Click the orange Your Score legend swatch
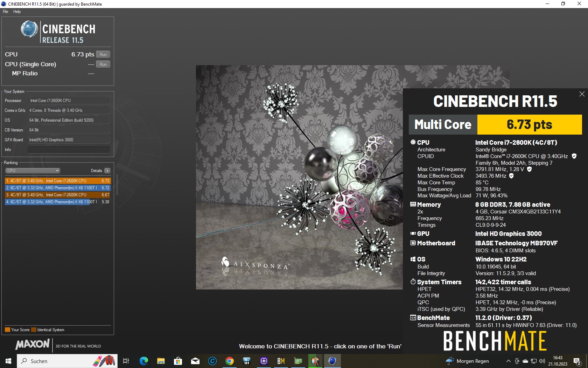588x368 pixels. pos(7,330)
